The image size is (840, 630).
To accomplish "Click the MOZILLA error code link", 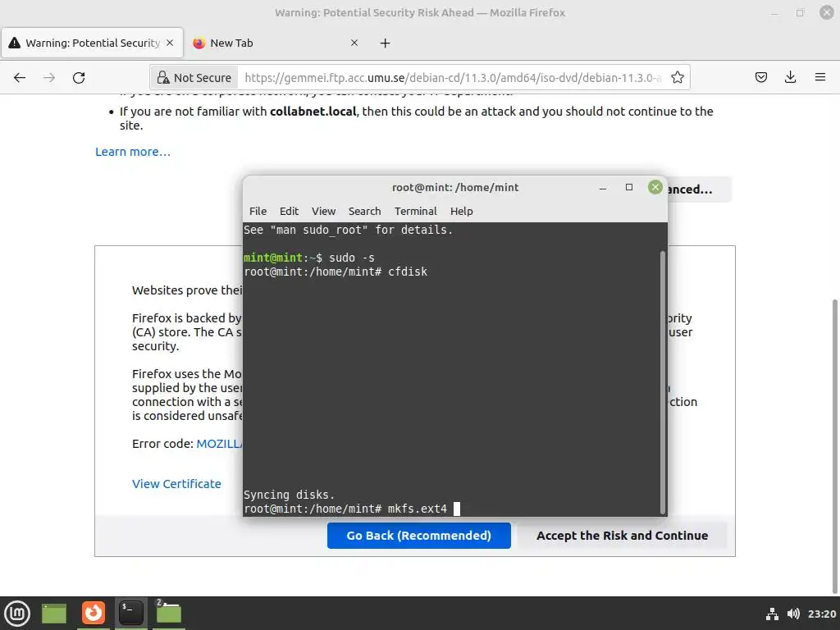I will pyautogui.click(x=219, y=444).
